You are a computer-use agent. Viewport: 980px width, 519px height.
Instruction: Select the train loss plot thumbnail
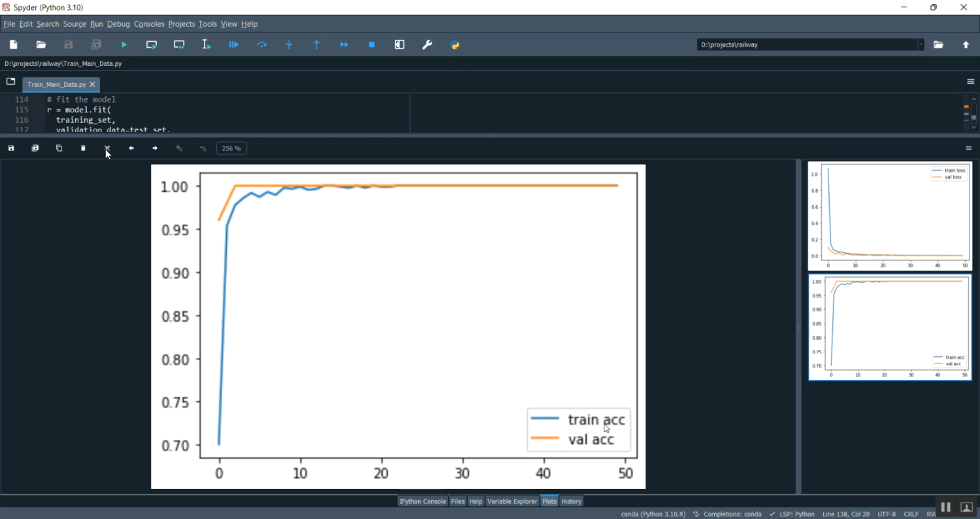[x=889, y=216]
